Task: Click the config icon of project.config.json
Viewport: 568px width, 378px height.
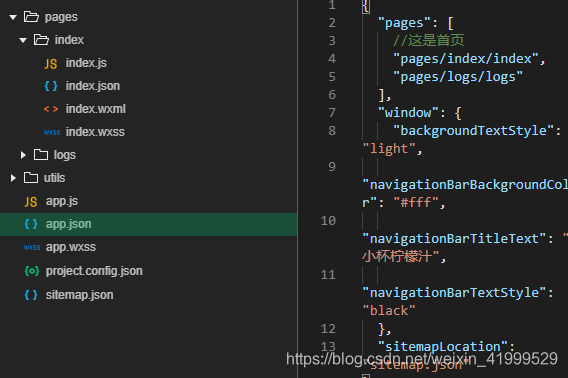Action: point(32,271)
